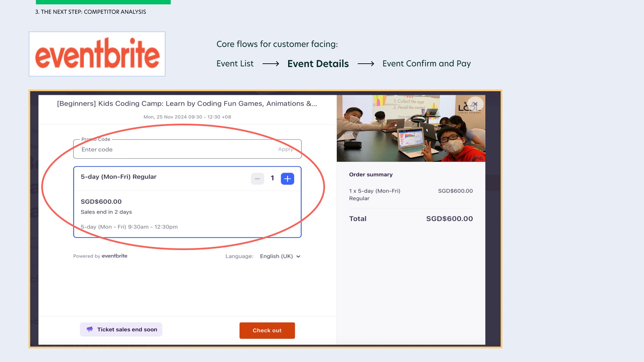Click the megaphone icon in sales badge

90,329
